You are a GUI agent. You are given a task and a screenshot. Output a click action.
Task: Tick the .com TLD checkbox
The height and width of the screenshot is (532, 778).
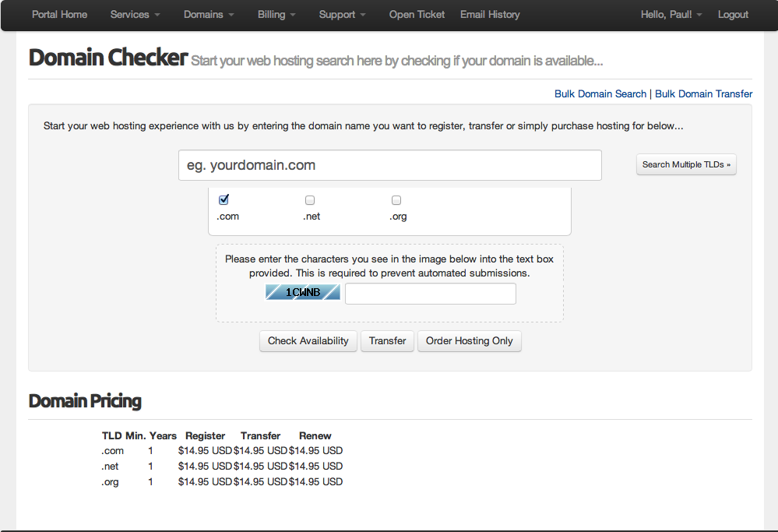224,199
